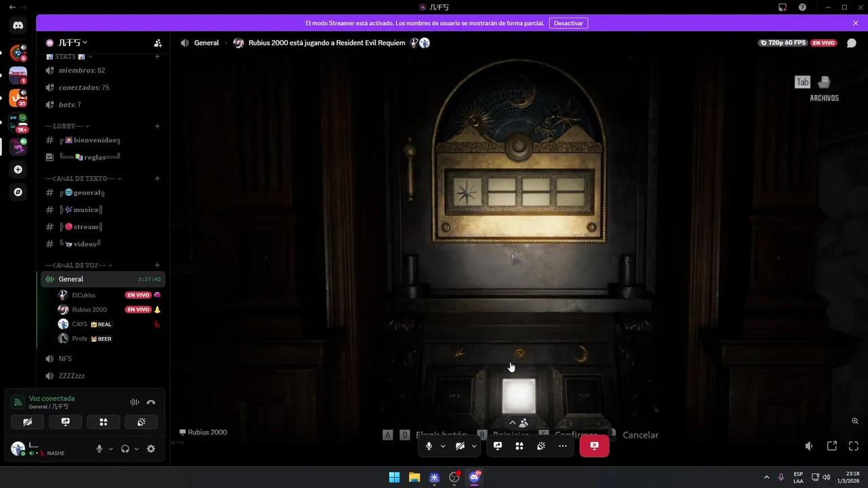Click the 720p 60 FPS quality indicator
The image size is (868, 488).
pyautogui.click(x=783, y=43)
